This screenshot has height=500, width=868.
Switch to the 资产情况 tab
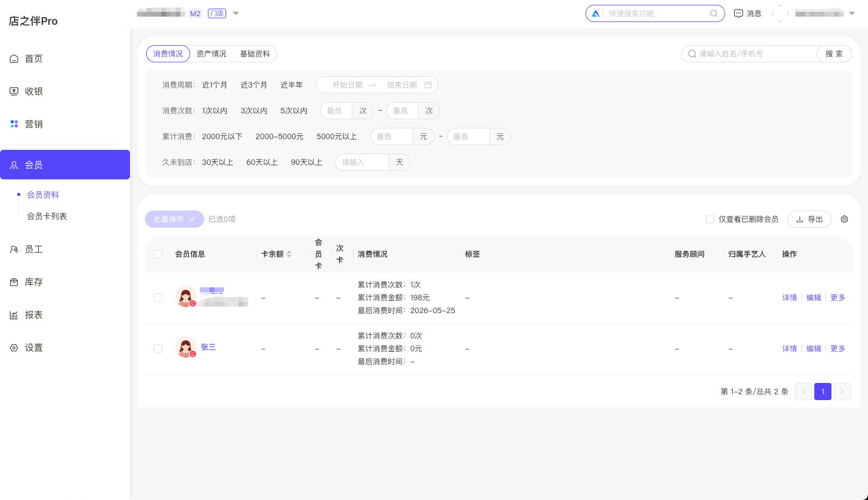click(x=212, y=54)
